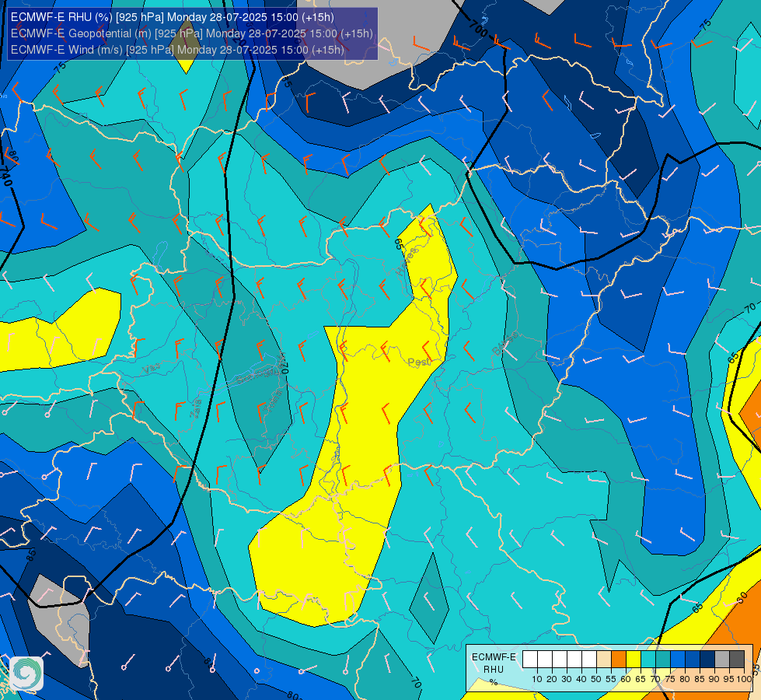Image resolution: width=761 pixels, height=700 pixels.
Task: Select the orange 55-60% legend swatch
Action: coord(619,660)
